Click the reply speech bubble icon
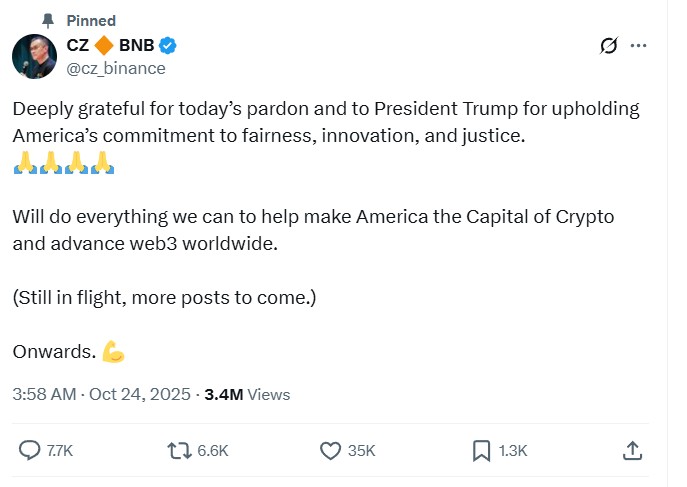This screenshot has height=487, width=687. [x=30, y=450]
